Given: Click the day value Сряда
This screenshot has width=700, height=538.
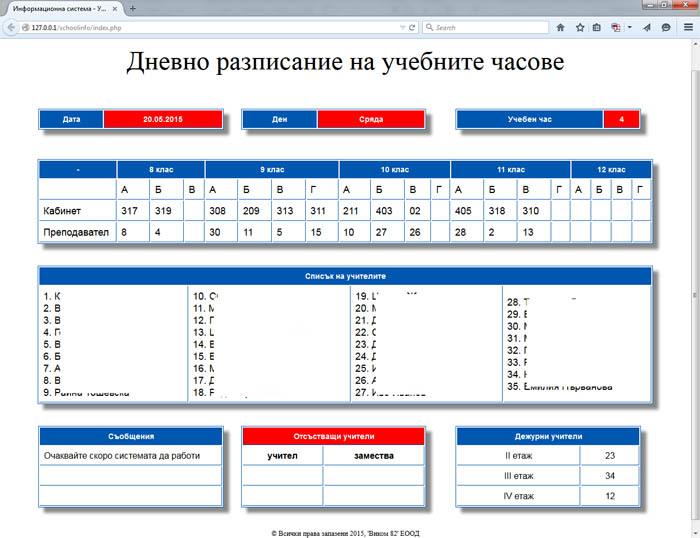Looking at the screenshot, I should [x=371, y=119].
